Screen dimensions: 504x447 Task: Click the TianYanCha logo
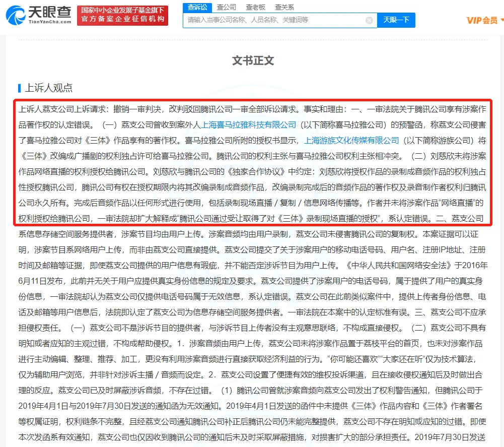coord(39,15)
